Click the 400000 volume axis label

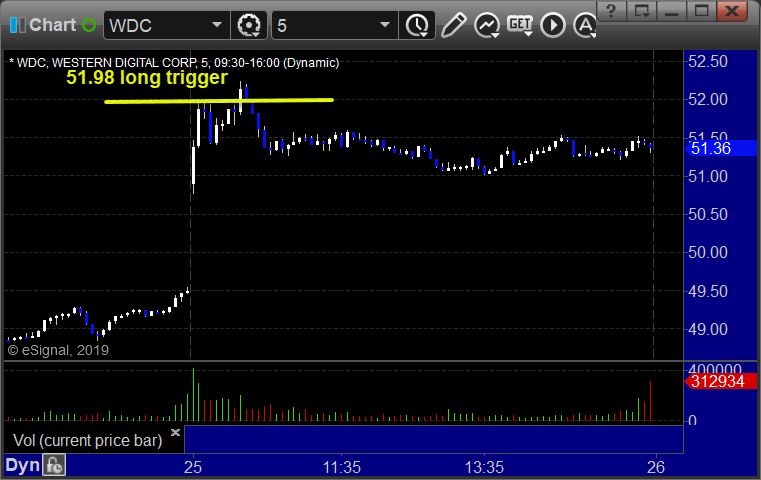(x=715, y=368)
